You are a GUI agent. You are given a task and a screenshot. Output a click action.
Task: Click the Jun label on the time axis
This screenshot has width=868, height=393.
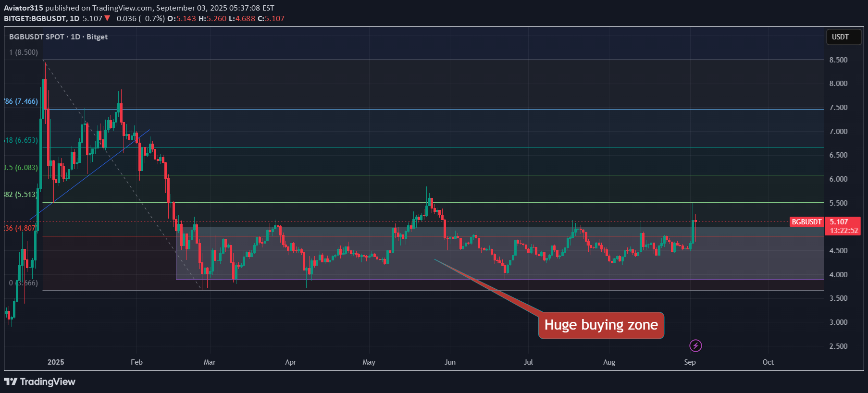coord(450,362)
